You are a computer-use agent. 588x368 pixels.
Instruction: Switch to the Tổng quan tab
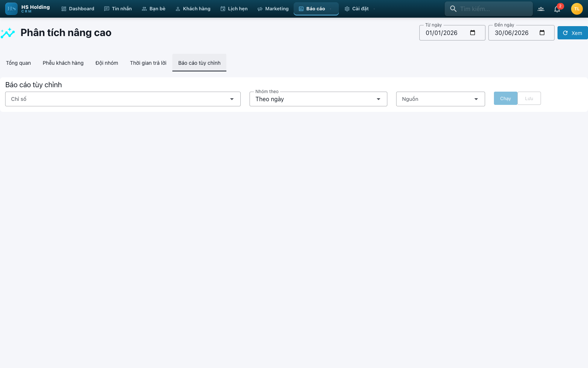click(x=18, y=63)
